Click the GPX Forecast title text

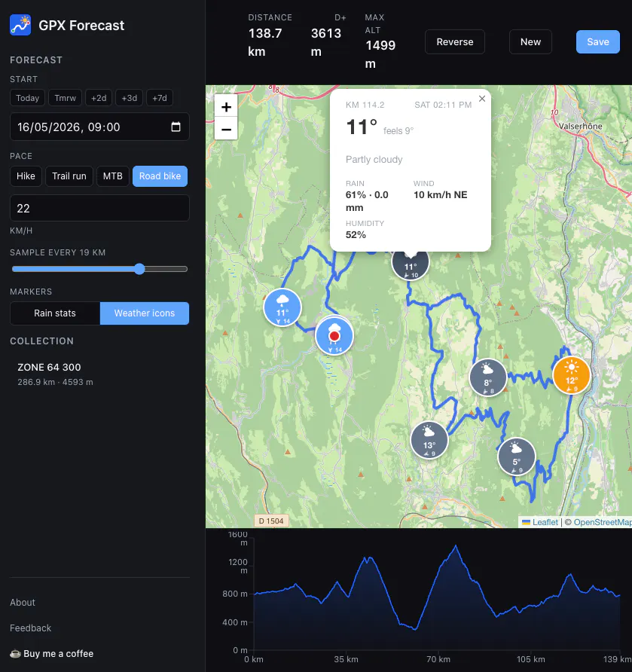click(81, 26)
